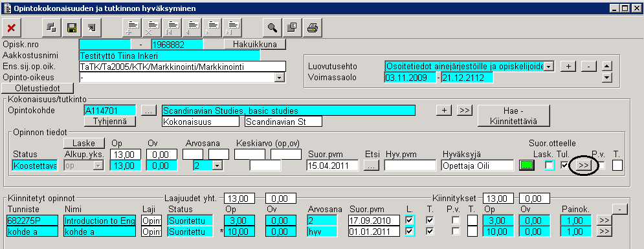Click plus button after Scandinavian Studies field
Viewport: 644px width, 249px height.
tap(443, 111)
